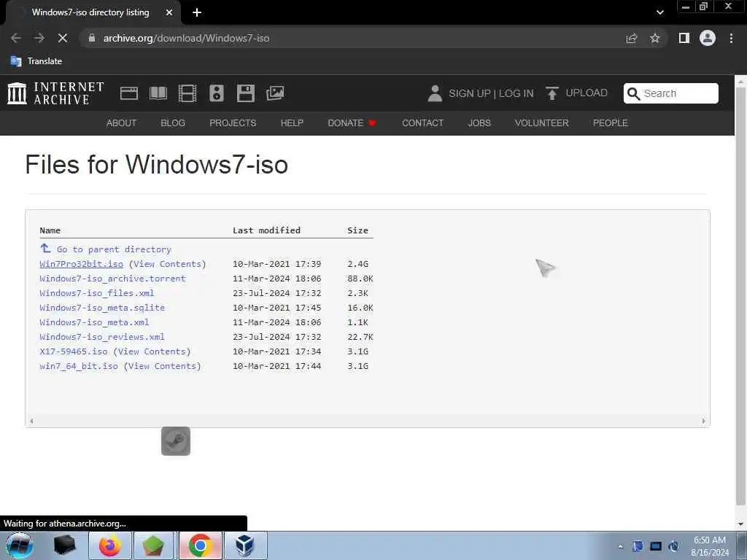Viewport: 747px width, 560px height.
Task: Open the CONTACT menu item
Action: click(422, 122)
